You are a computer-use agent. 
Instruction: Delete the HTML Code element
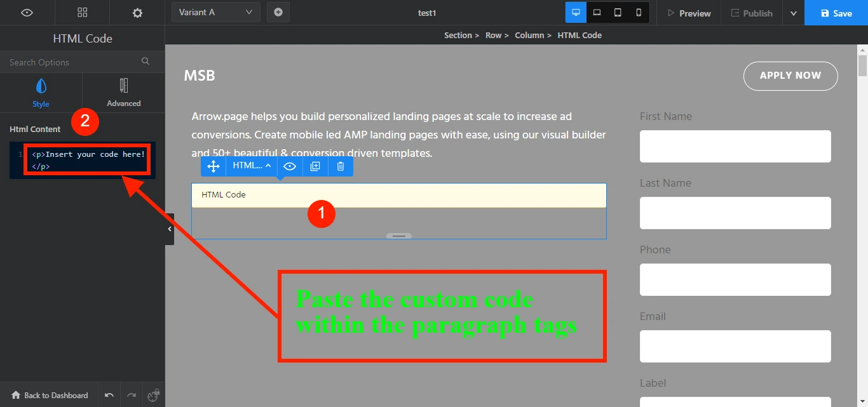(x=341, y=166)
